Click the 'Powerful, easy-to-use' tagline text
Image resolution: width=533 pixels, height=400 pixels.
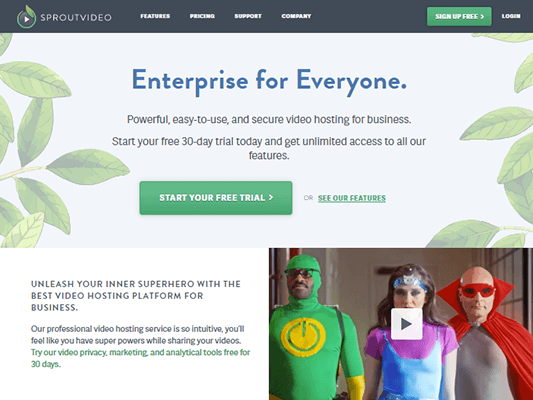pyautogui.click(x=269, y=120)
